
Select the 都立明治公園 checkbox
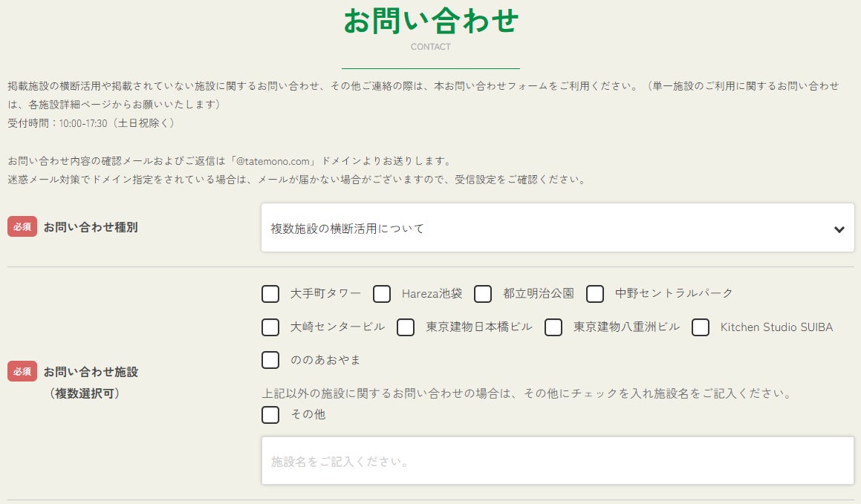tap(483, 294)
